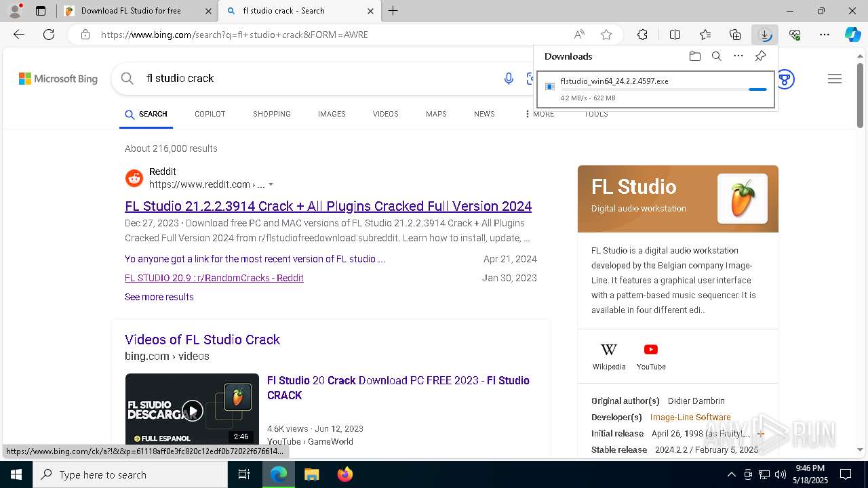This screenshot has height=488, width=868.
Task: Search downloads magnifier icon
Action: [x=717, y=56]
